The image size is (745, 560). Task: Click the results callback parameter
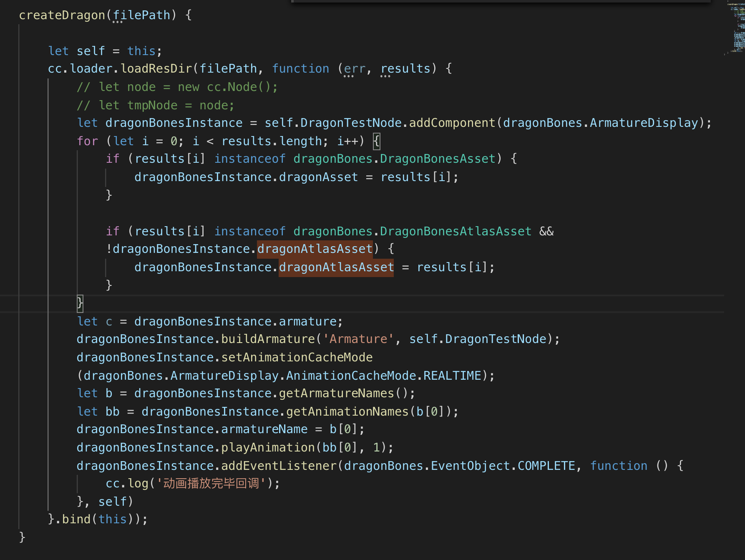click(405, 68)
